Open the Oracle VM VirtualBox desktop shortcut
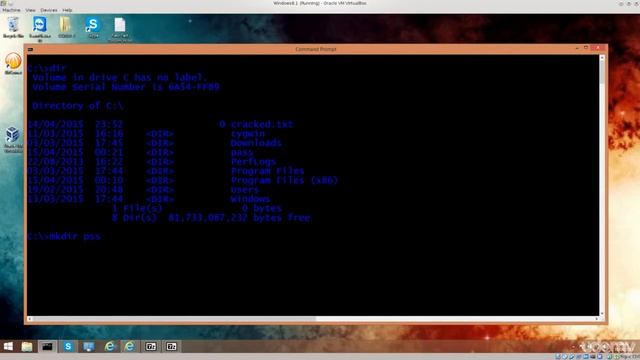This screenshot has width=640, height=360. click(13, 139)
